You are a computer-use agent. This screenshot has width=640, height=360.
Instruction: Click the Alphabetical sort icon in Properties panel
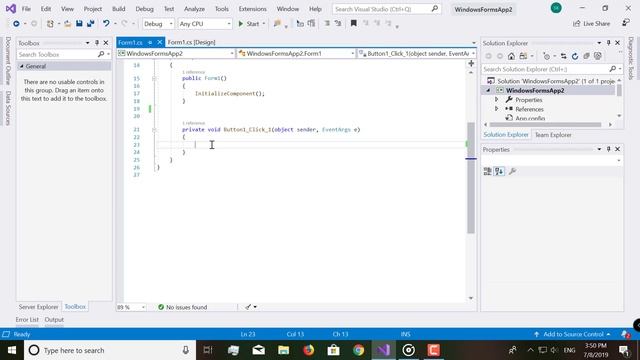click(499, 171)
